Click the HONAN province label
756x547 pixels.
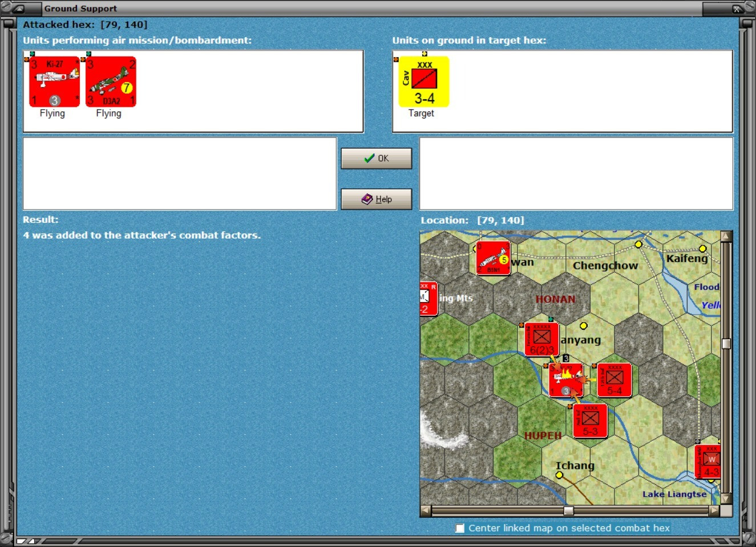click(555, 299)
